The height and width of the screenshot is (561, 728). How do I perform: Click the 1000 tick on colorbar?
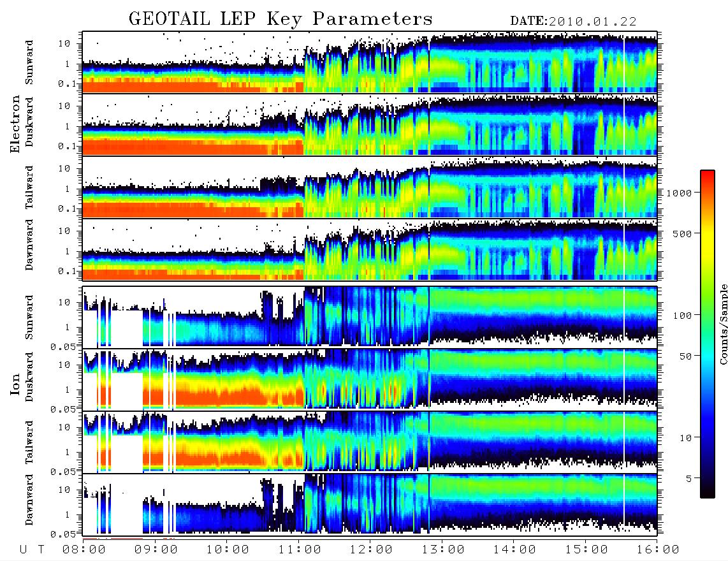[x=680, y=193]
